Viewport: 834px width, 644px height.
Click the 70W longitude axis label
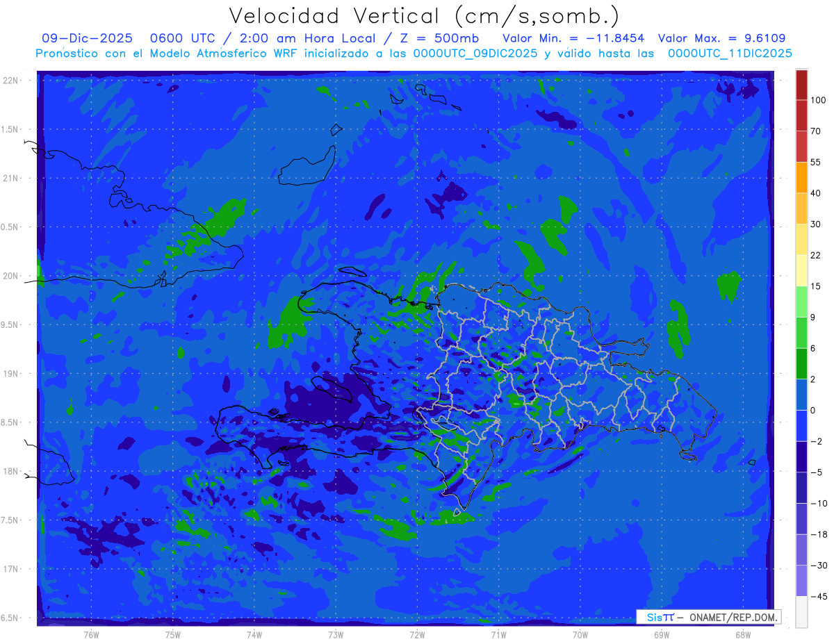pos(580,634)
